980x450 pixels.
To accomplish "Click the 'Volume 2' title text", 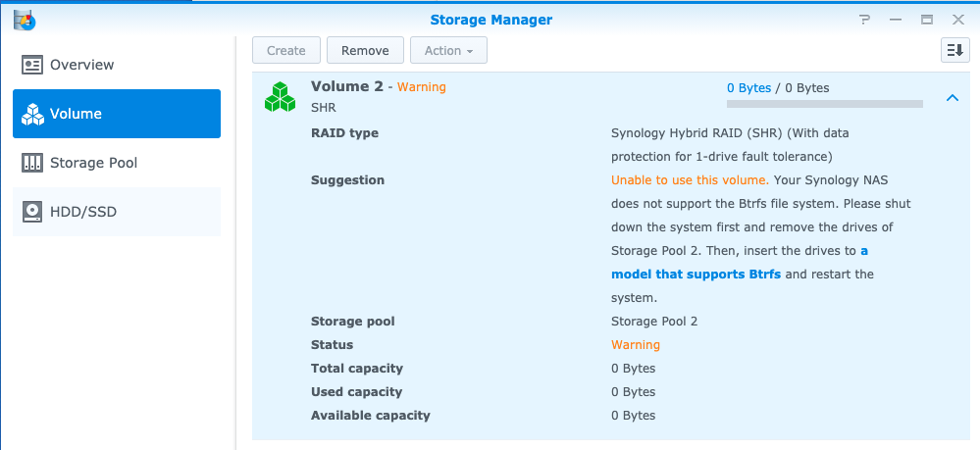I will tap(347, 86).
